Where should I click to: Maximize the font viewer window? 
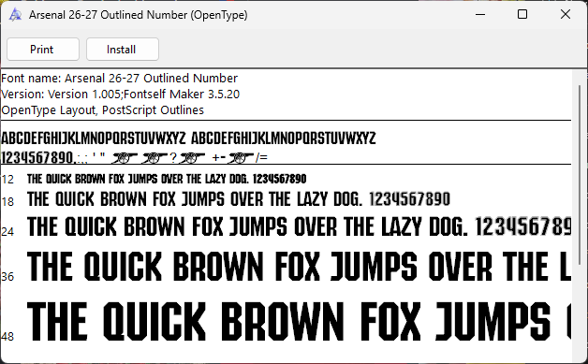point(522,15)
